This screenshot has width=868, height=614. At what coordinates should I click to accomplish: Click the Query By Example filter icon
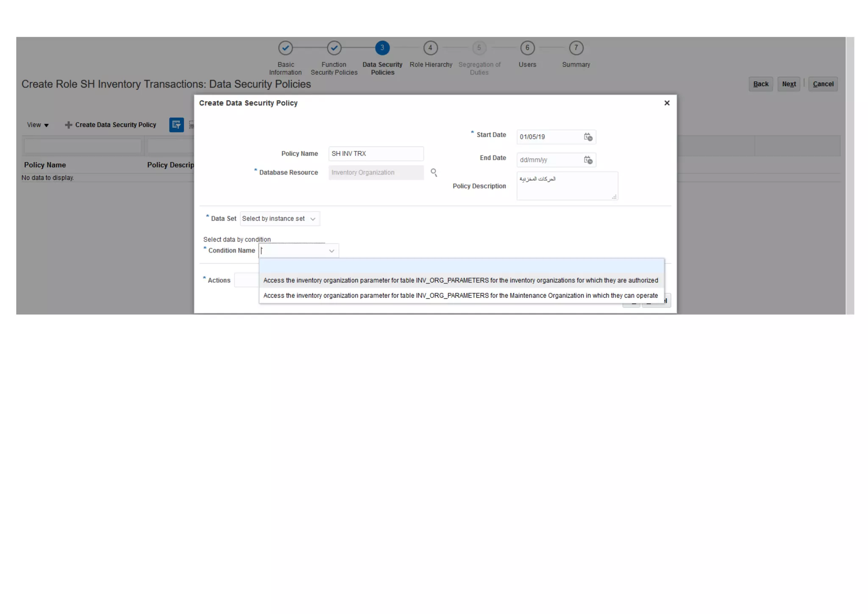pos(176,125)
